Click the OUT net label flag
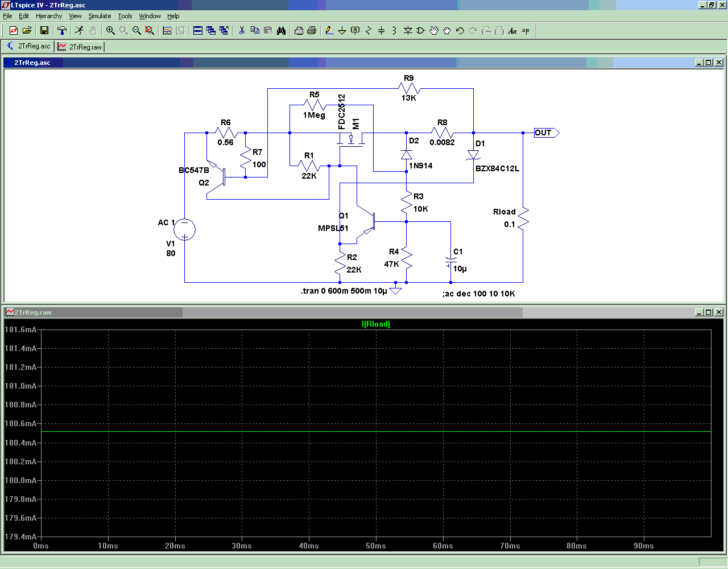The height and width of the screenshot is (569, 728). pos(547,133)
